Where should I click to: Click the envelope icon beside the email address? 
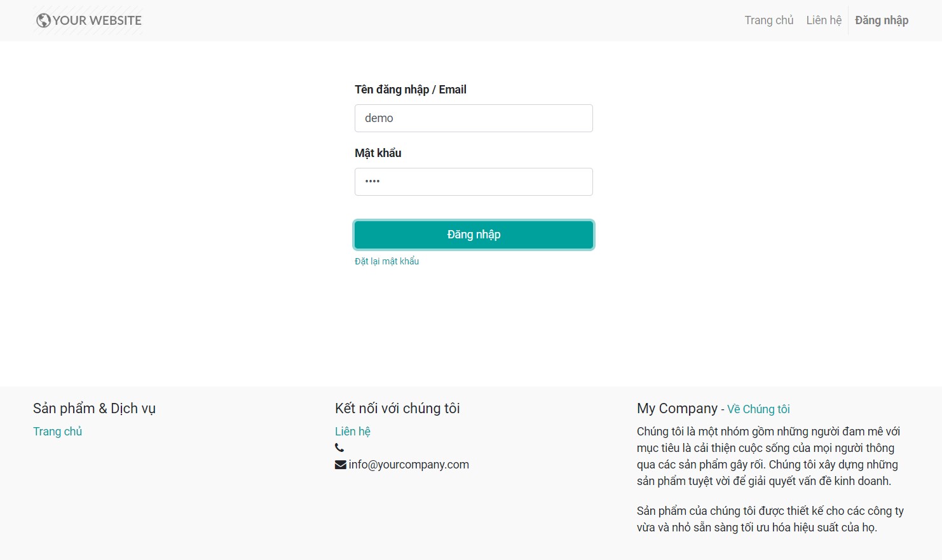click(x=341, y=465)
